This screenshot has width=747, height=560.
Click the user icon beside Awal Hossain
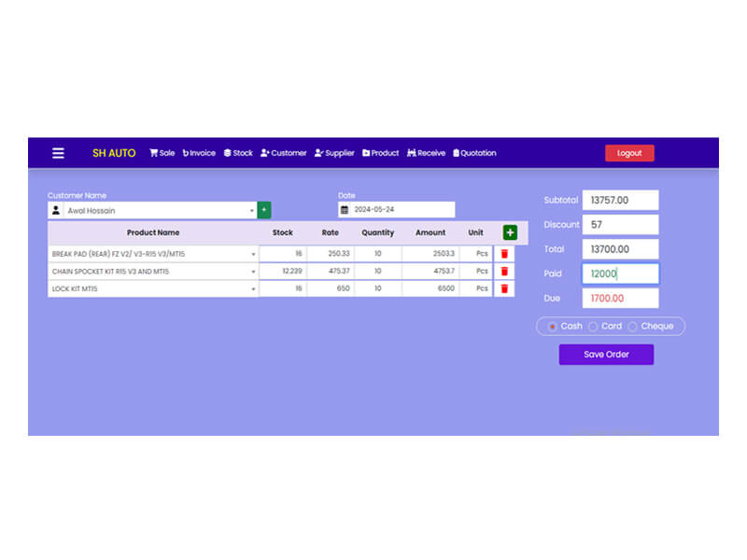56,211
